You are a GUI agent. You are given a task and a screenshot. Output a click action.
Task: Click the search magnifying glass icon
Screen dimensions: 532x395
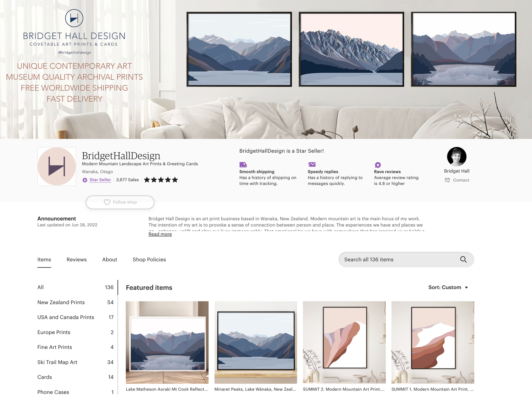click(463, 259)
